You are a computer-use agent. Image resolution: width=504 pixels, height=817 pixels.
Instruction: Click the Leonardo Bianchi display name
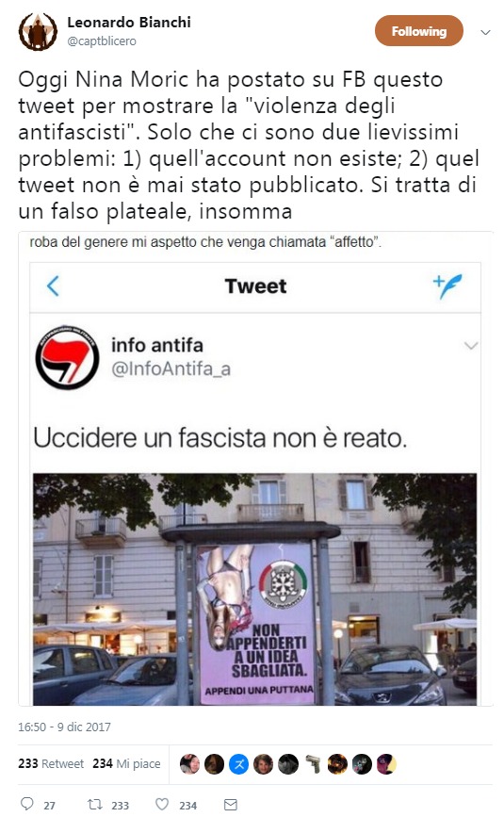tap(129, 23)
